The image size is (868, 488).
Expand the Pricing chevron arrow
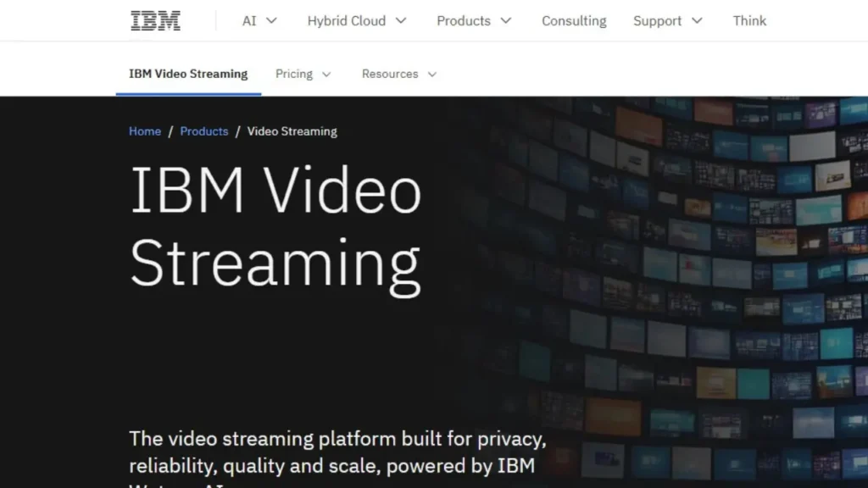tap(326, 75)
